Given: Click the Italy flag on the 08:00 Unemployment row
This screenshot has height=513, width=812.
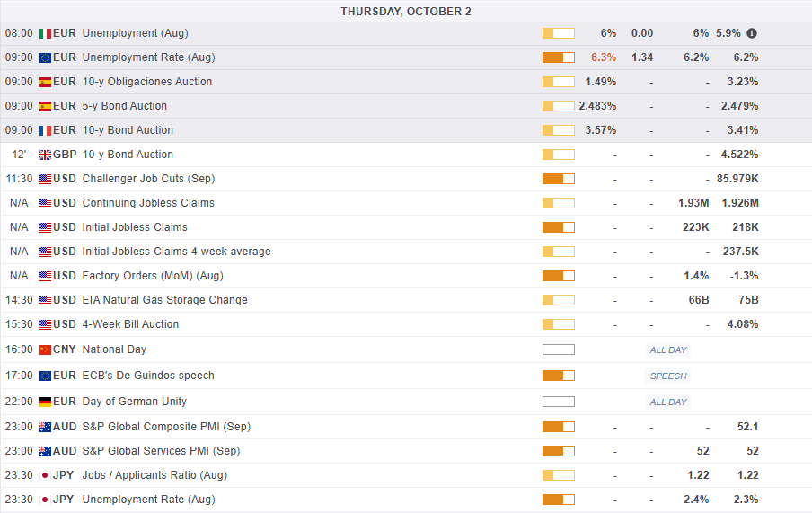Looking at the screenshot, I should [x=45, y=33].
